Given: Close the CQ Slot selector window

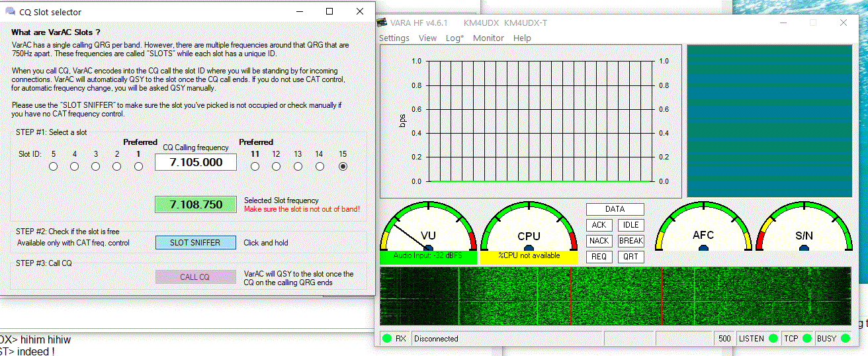Looking at the screenshot, I should (x=359, y=11).
